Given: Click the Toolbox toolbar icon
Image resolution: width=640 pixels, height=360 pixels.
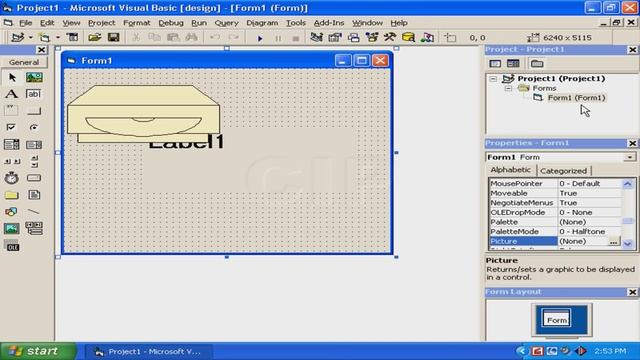Looking at the screenshot, I should (x=390, y=38).
